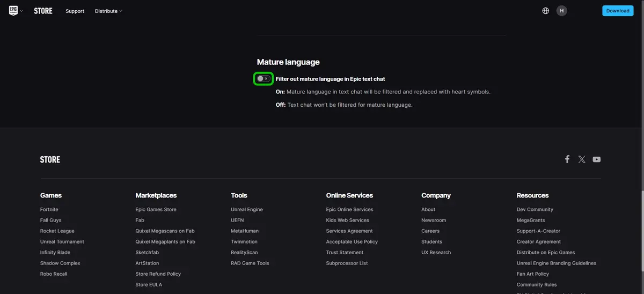This screenshot has height=294, width=644.
Task: Open the Fan Art Policy link
Action: coord(533,274)
